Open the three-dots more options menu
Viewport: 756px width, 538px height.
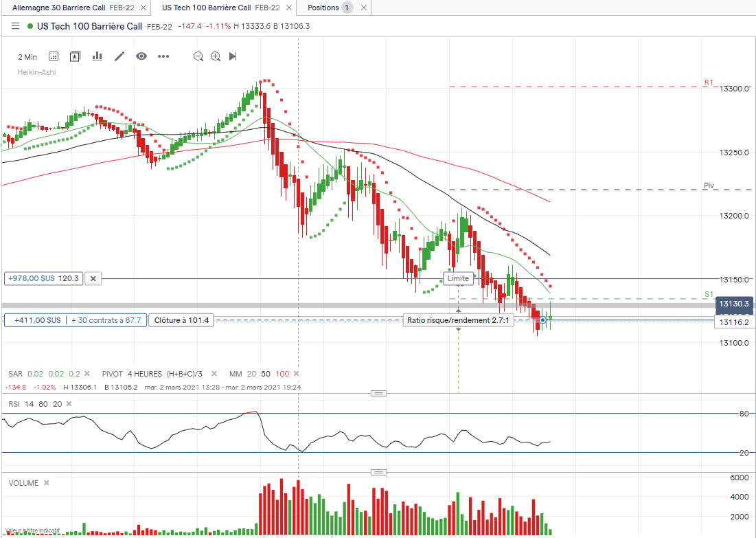coord(163,56)
